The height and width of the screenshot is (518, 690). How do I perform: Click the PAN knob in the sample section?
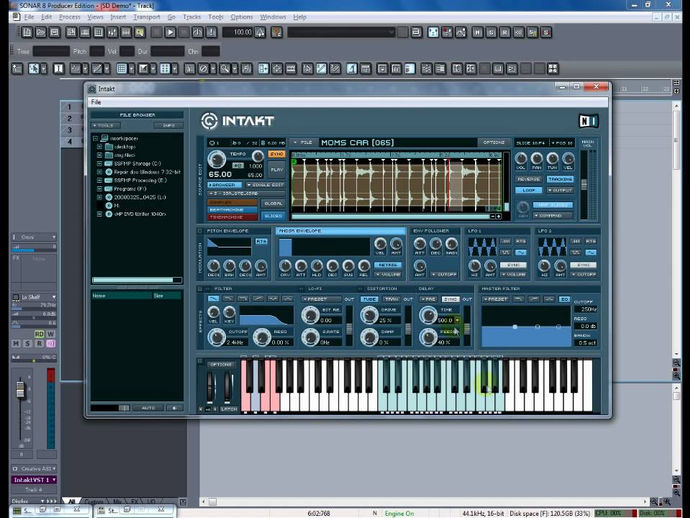pos(536,159)
